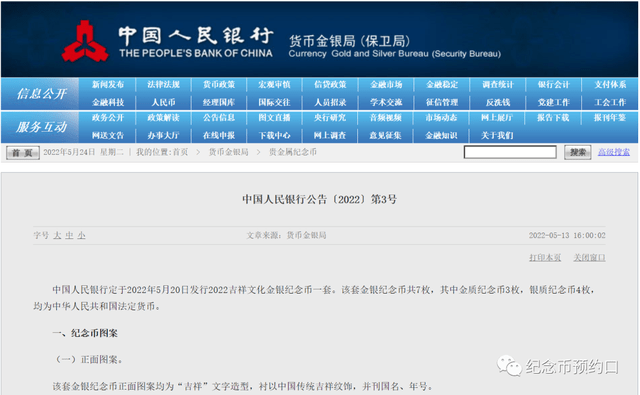Go to 意见征集 page
640x395 pixels.
(386, 135)
